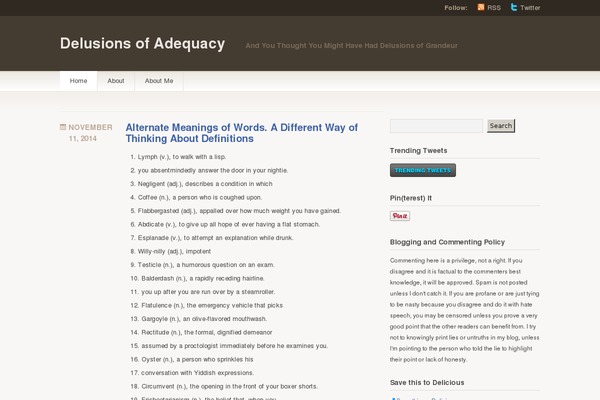
Task: Click inside the search input field
Action: [436, 126]
